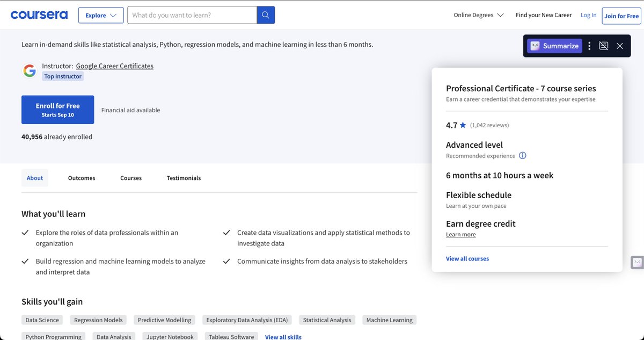
Task: Click the Flexible schedule heading
Action: click(x=479, y=195)
